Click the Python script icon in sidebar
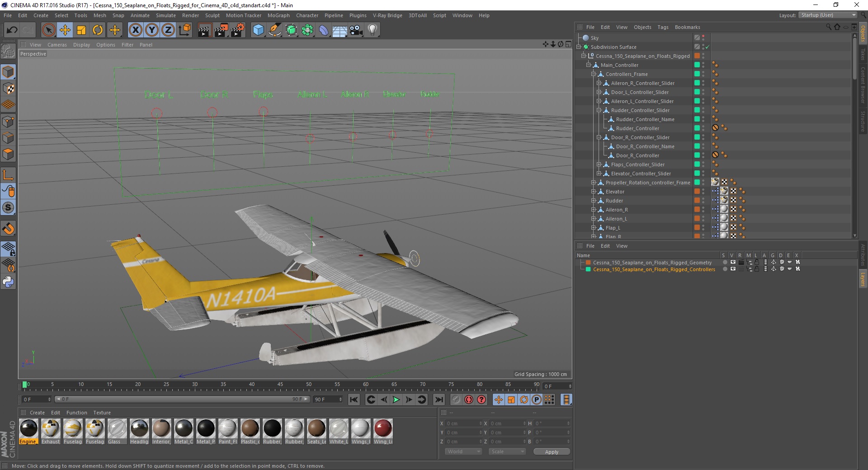This screenshot has width=868, height=470. pyautogui.click(x=8, y=282)
